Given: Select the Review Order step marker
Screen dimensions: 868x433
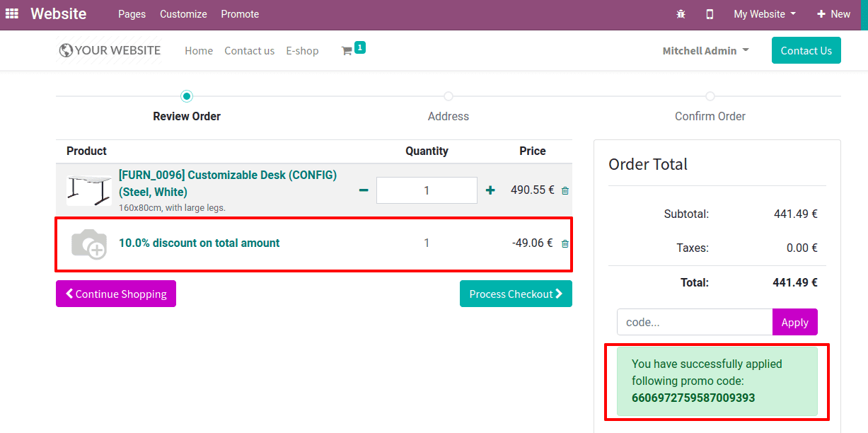Looking at the screenshot, I should [187, 96].
